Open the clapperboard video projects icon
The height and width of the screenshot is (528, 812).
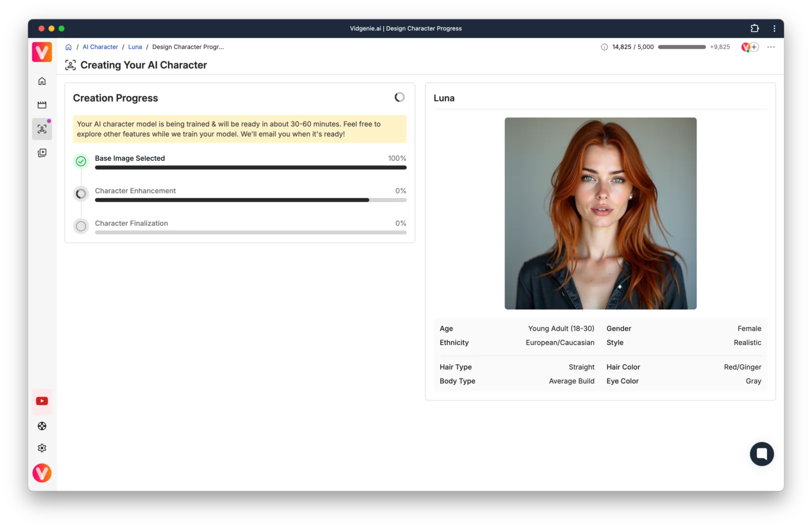pos(42,105)
